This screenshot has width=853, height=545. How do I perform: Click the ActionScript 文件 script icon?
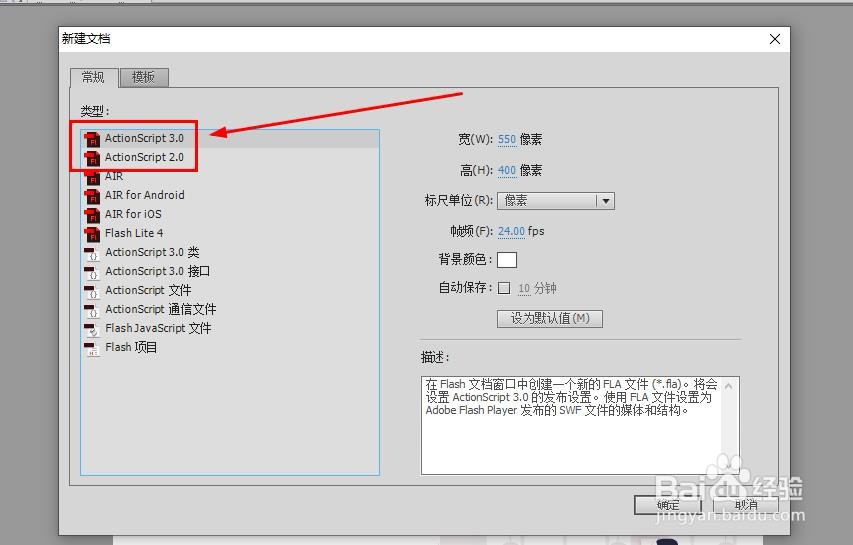click(x=92, y=291)
